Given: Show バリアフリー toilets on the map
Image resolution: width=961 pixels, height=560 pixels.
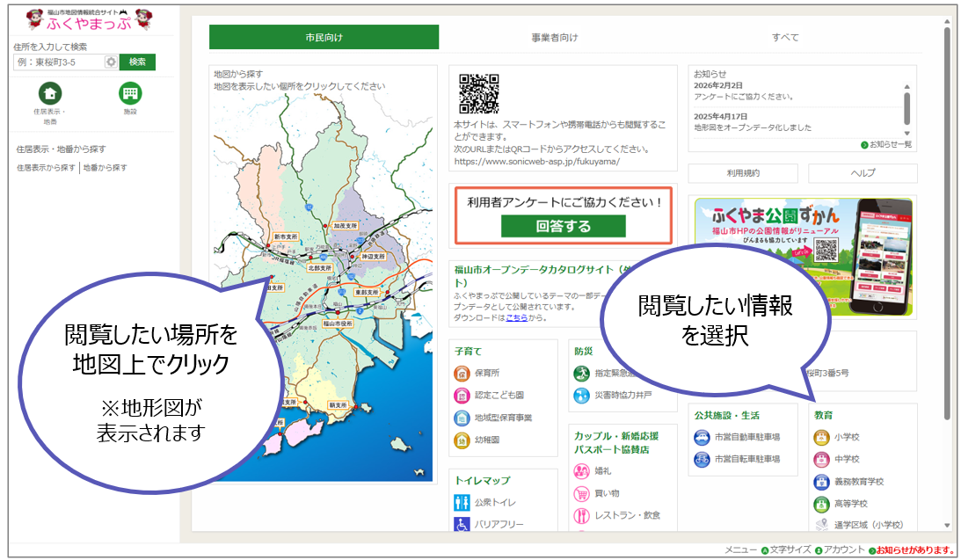Looking at the screenshot, I should [x=461, y=524].
